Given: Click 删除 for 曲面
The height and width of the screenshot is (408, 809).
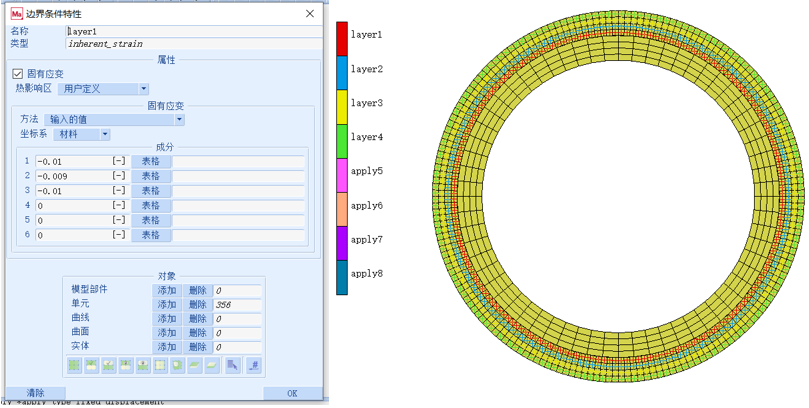Looking at the screenshot, I should coord(198,333).
